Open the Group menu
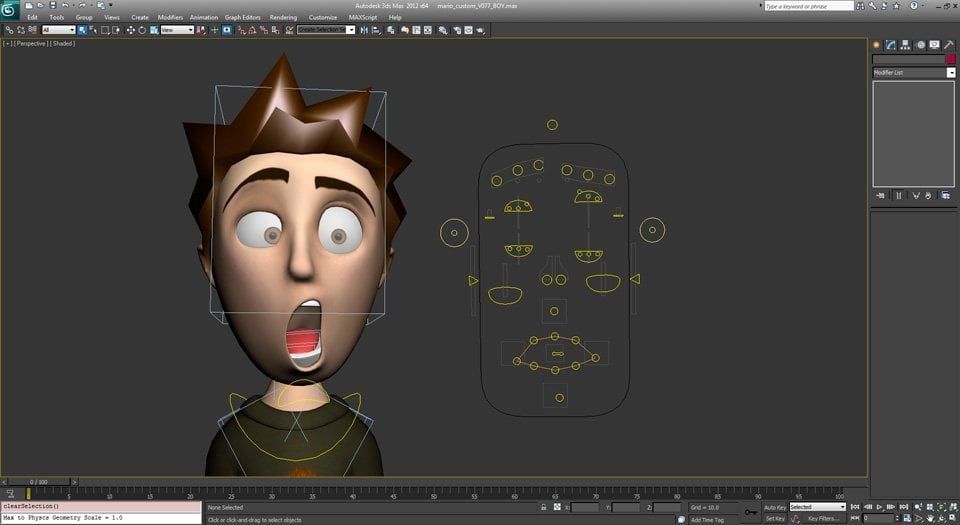The image size is (960, 525). point(84,17)
